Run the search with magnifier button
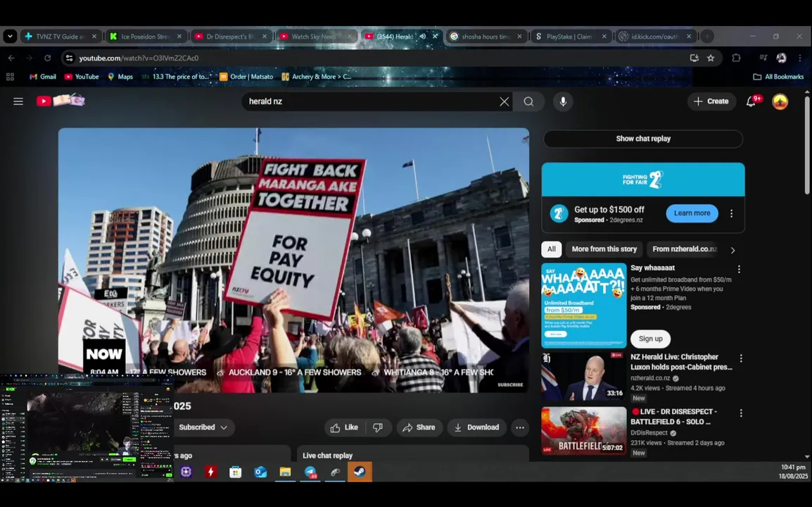The image size is (812, 507). coord(528,101)
